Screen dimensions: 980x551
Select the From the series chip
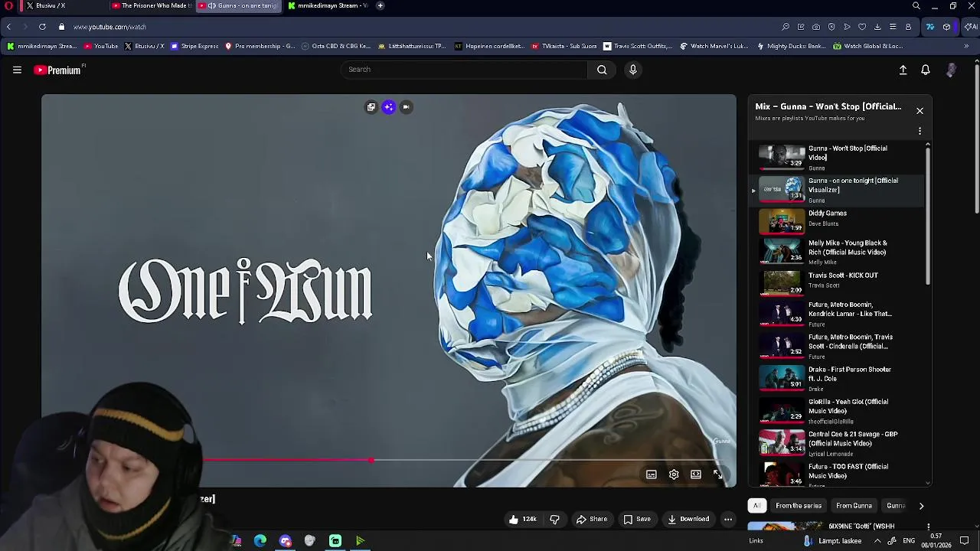tap(799, 506)
